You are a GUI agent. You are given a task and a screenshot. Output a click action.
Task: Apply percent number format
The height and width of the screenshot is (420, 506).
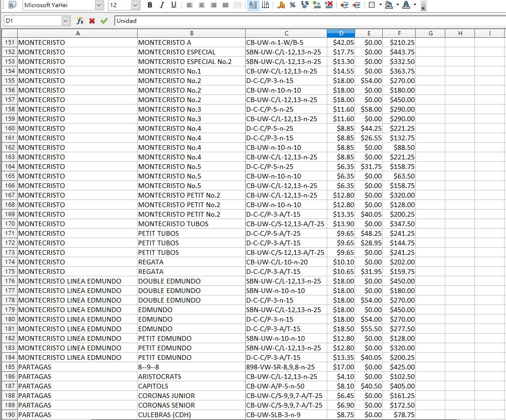pos(293,5)
